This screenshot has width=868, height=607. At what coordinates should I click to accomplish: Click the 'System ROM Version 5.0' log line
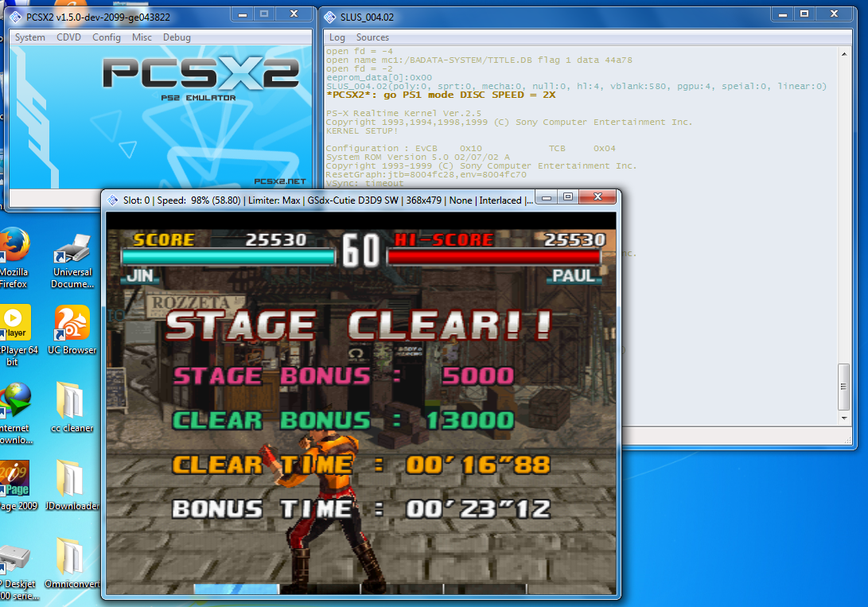click(x=418, y=158)
